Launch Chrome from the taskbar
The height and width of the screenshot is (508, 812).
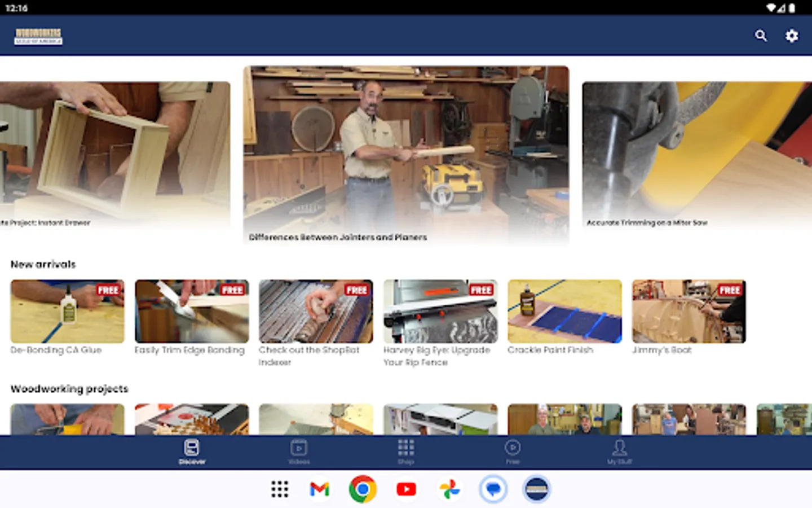(x=363, y=489)
